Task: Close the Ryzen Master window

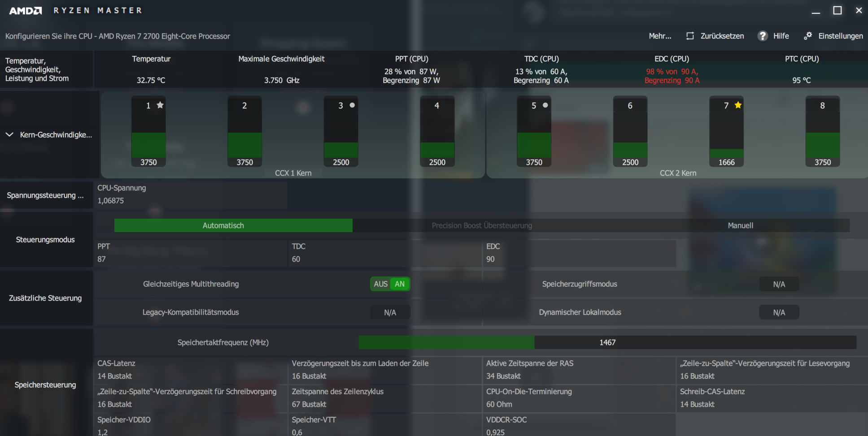Action: pos(859,10)
